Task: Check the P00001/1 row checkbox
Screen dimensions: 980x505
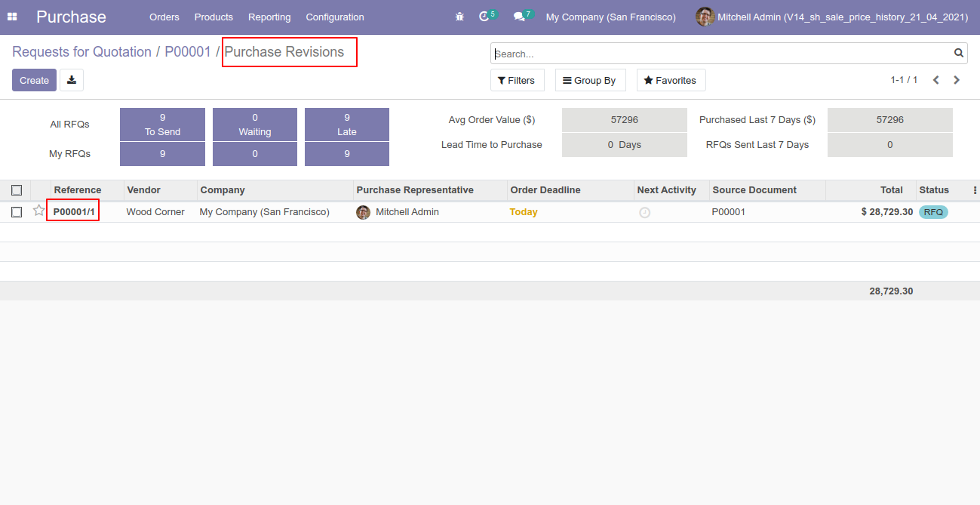Action: point(17,212)
